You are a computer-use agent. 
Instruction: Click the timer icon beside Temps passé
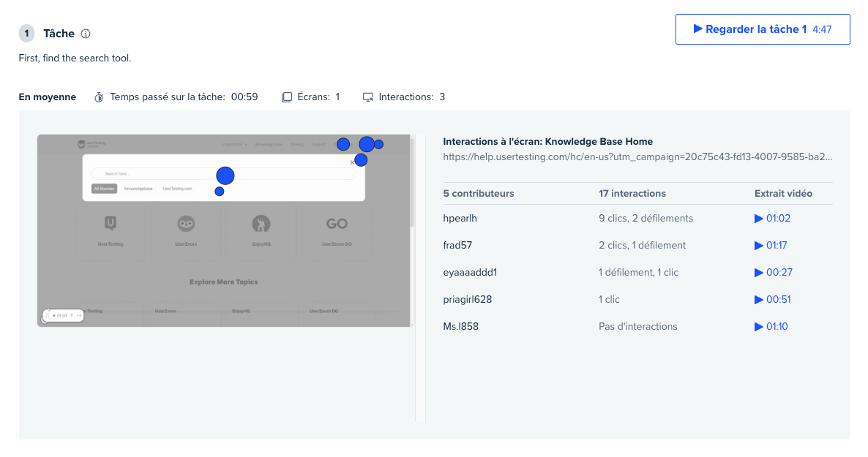click(x=100, y=97)
